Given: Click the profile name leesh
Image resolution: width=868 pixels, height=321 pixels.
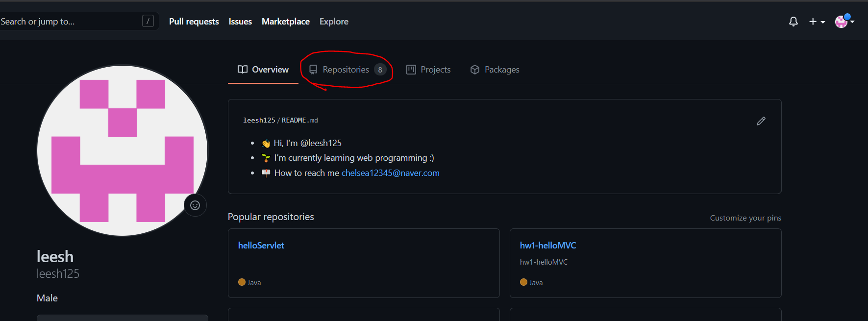Looking at the screenshot, I should (x=55, y=256).
